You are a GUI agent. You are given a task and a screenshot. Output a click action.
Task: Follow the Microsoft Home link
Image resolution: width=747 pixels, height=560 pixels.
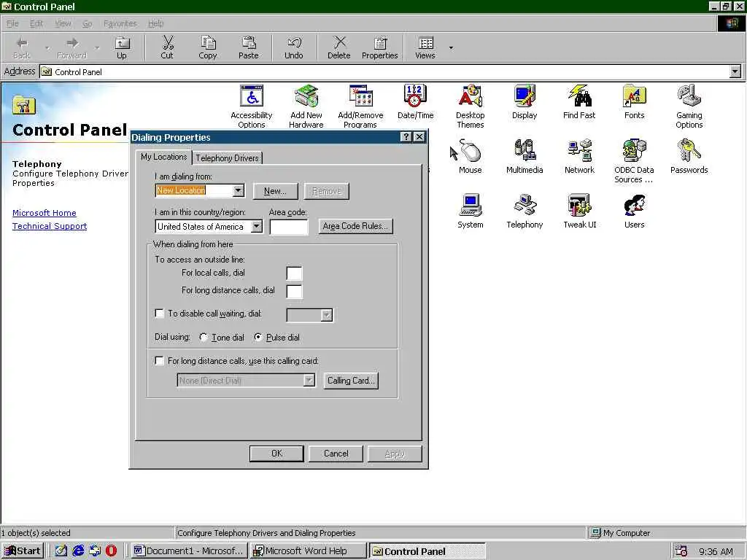[x=44, y=213]
